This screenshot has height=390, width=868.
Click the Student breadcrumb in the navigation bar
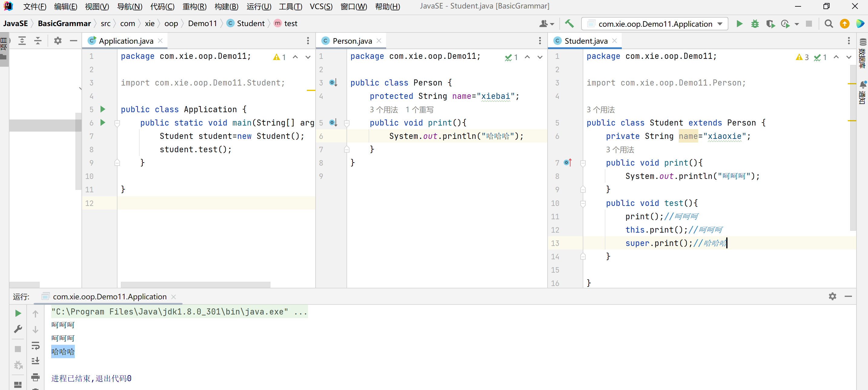[250, 23]
